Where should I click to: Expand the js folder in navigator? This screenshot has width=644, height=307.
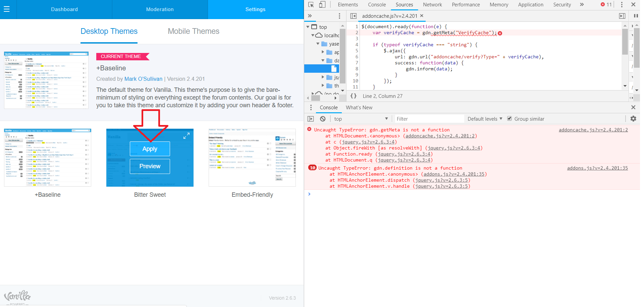tap(323, 77)
